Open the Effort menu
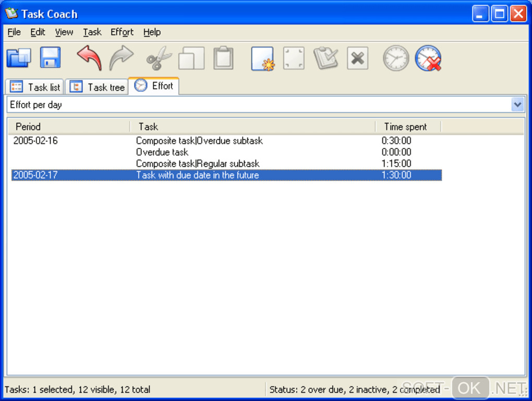Viewport: 532px width, 401px height. pyautogui.click(x=122, y=32)
